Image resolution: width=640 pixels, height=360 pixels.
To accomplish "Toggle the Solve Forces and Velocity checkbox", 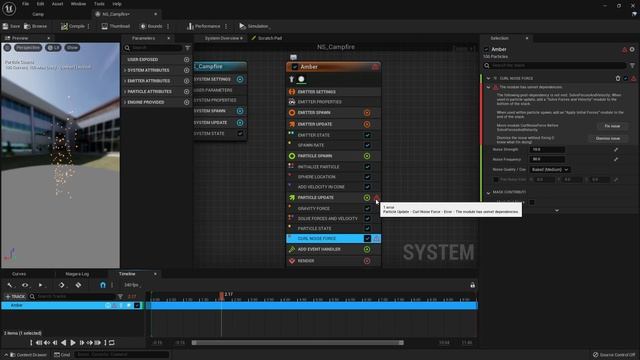I will tap(367, 218).
